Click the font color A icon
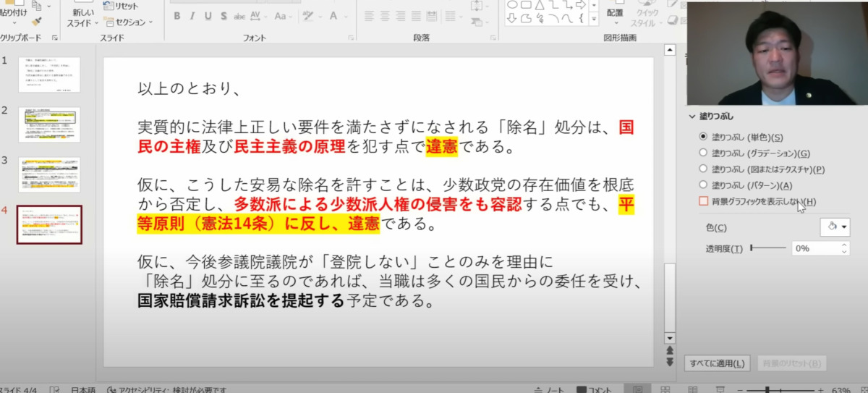This screenshot has height=393, width=868. click(x=332, y=16)
